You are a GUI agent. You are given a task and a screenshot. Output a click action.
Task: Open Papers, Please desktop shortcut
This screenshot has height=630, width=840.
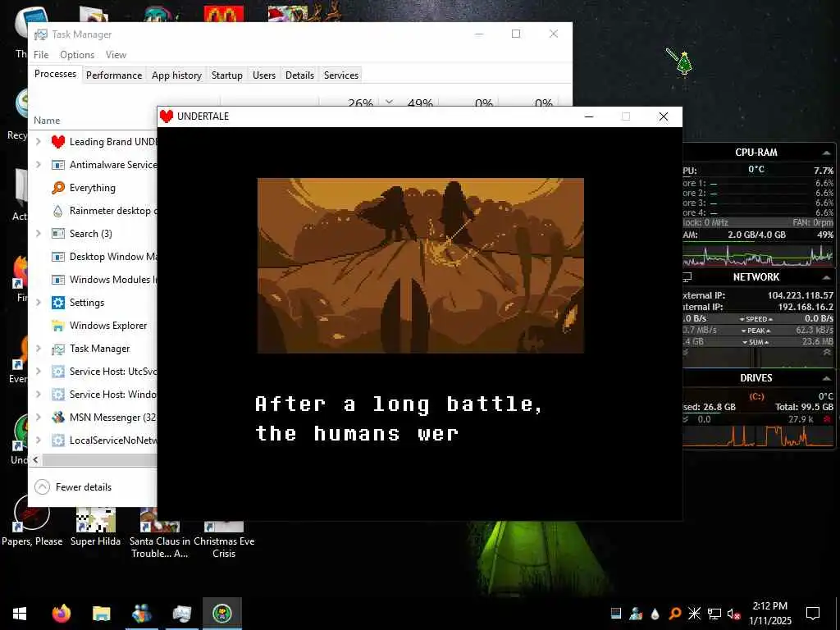point(32,521)
